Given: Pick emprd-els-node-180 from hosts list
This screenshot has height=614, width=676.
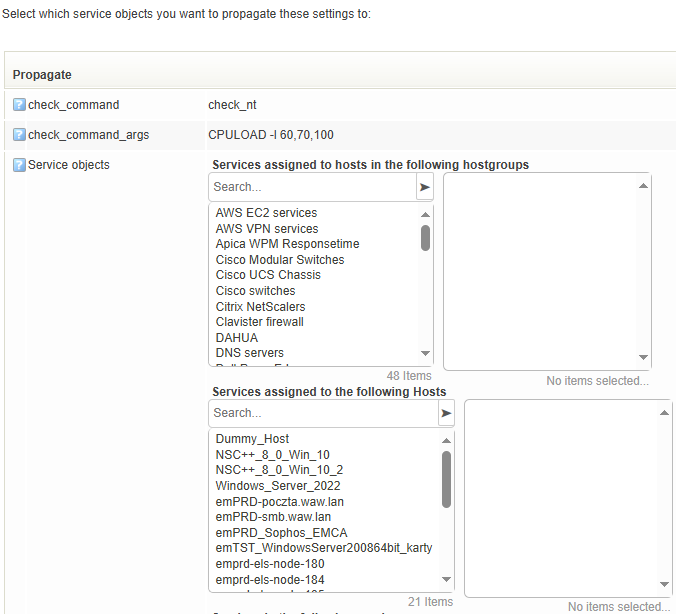Looking at the screenshot, I should [x=269, y=564].
